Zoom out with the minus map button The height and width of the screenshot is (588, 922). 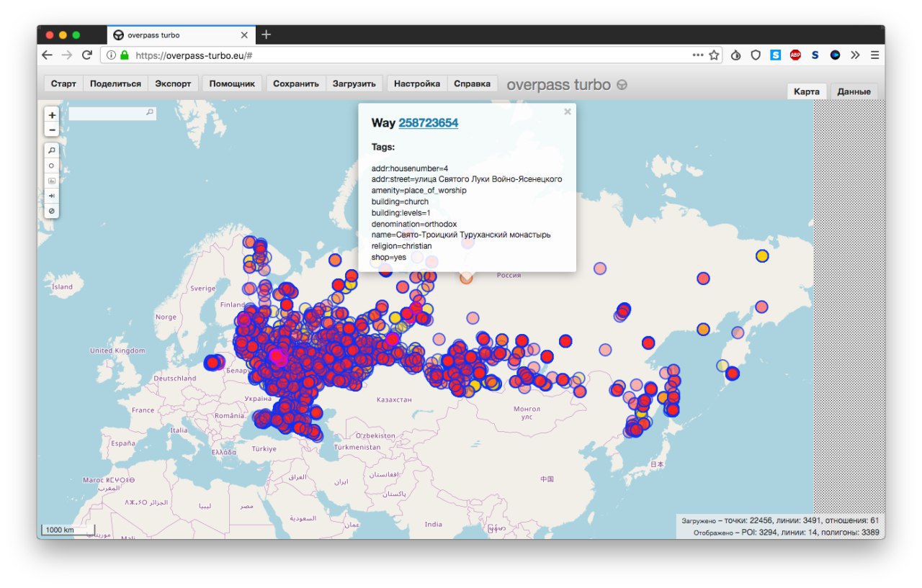pyautogui.click(x=52, y=130)
